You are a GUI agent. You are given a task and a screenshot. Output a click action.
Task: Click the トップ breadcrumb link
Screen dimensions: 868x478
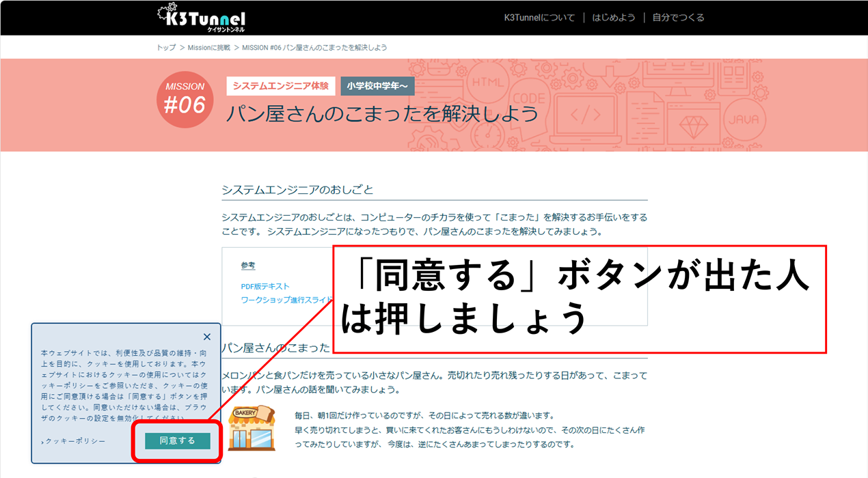(x=166, y=48)
